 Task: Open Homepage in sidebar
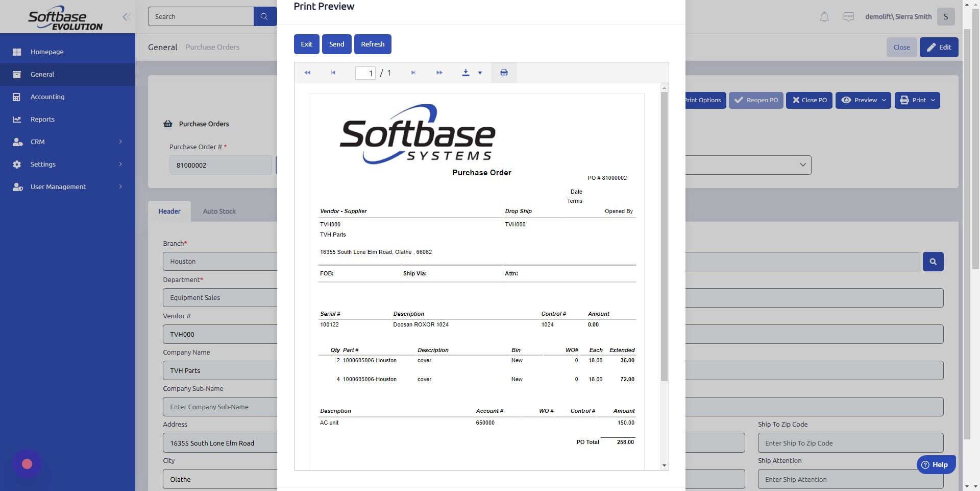[x=67, y=52]
